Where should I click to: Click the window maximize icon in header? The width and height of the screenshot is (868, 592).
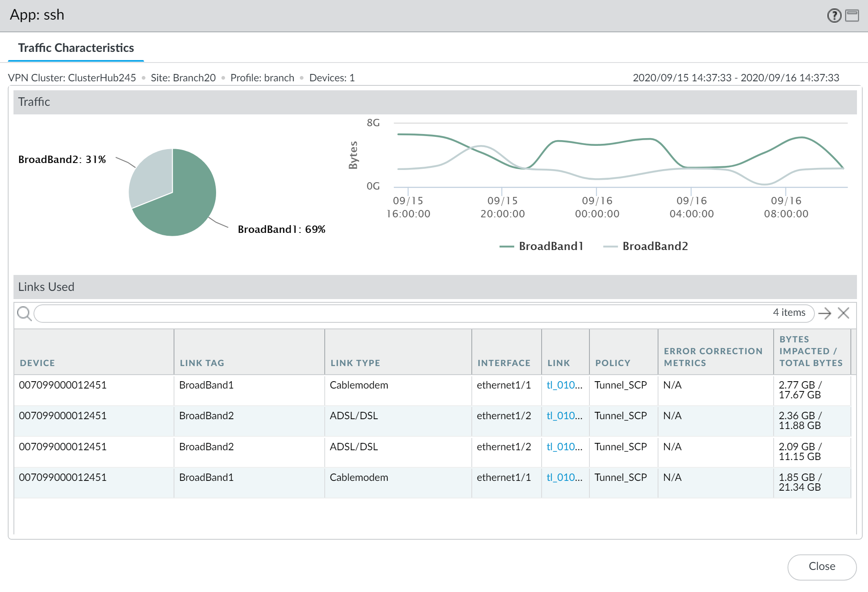(x=852, y=16)
